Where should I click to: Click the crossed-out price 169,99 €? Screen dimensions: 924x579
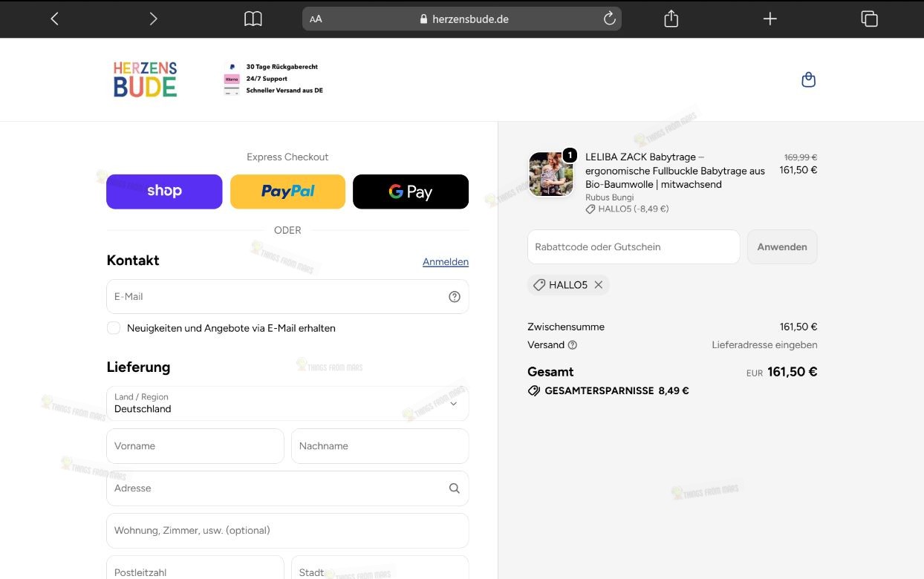pyautogui.click(x=801, y=157)
